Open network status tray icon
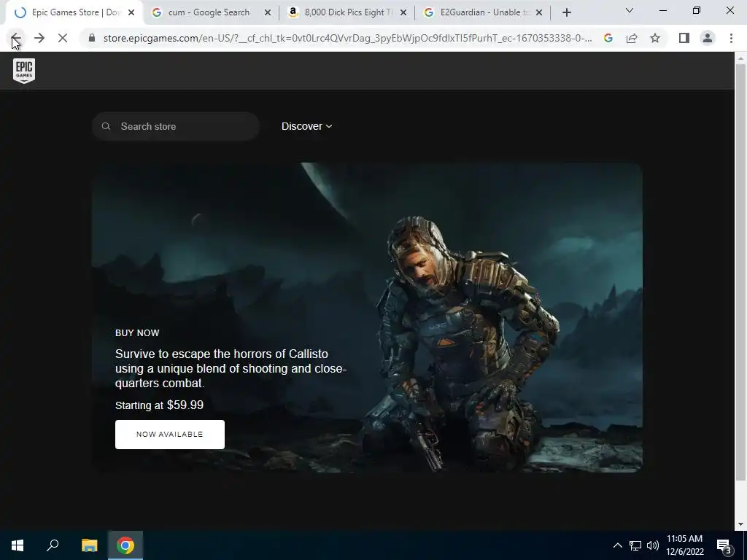Image resolution: width=747 pixels, height=560 pixels. (x=635, y=545)
